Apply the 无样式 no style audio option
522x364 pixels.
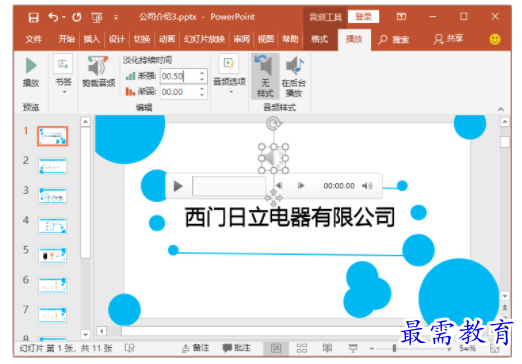265,76
